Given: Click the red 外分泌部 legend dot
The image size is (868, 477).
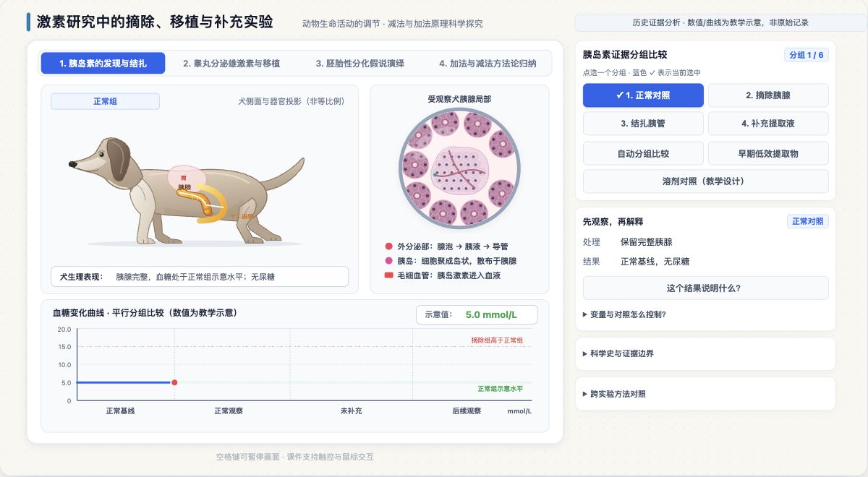Looking at the screenshot, I should pyautogui.click(x=389, y=246).
